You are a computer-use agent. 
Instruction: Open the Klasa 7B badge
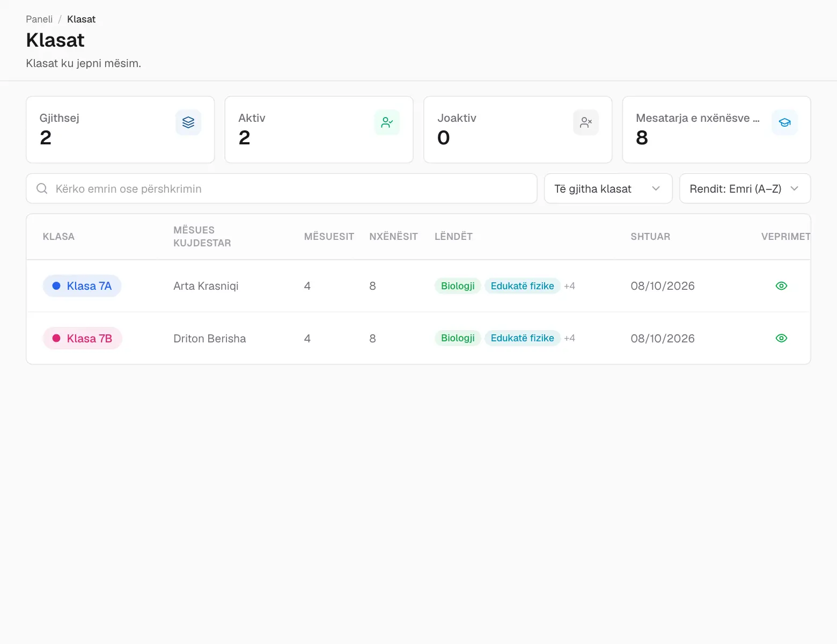[83, 338]
